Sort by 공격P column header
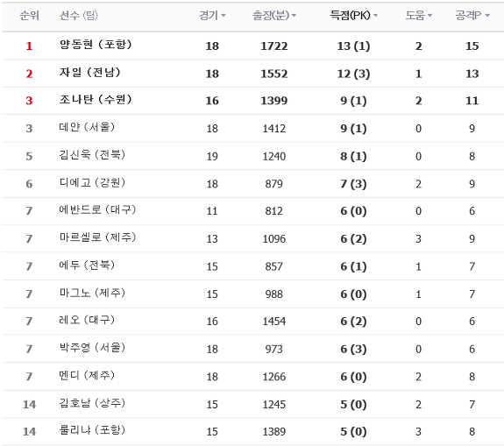 [x=472, y=15]
